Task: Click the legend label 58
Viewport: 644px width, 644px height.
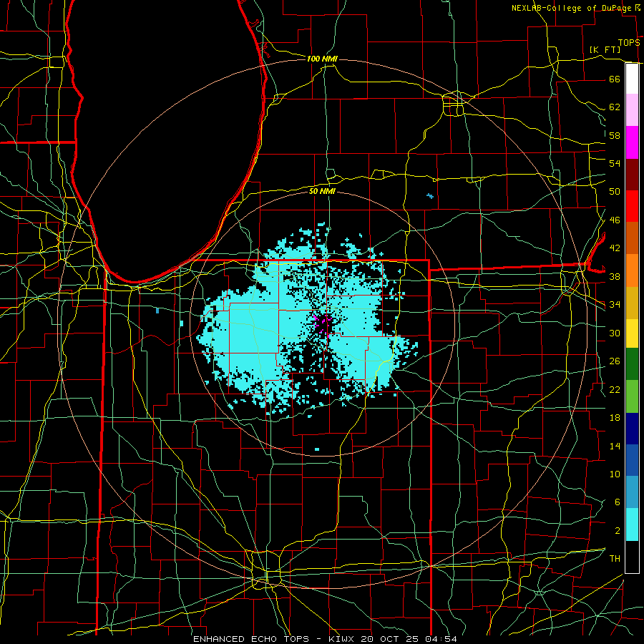Action: (615, 135)
